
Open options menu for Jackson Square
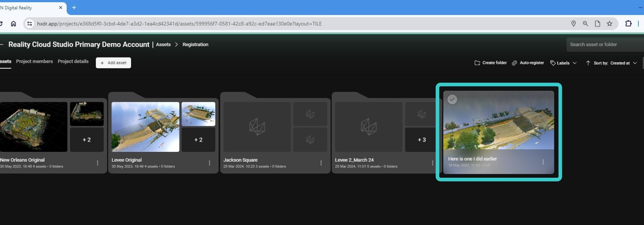[x=321, y=163]
